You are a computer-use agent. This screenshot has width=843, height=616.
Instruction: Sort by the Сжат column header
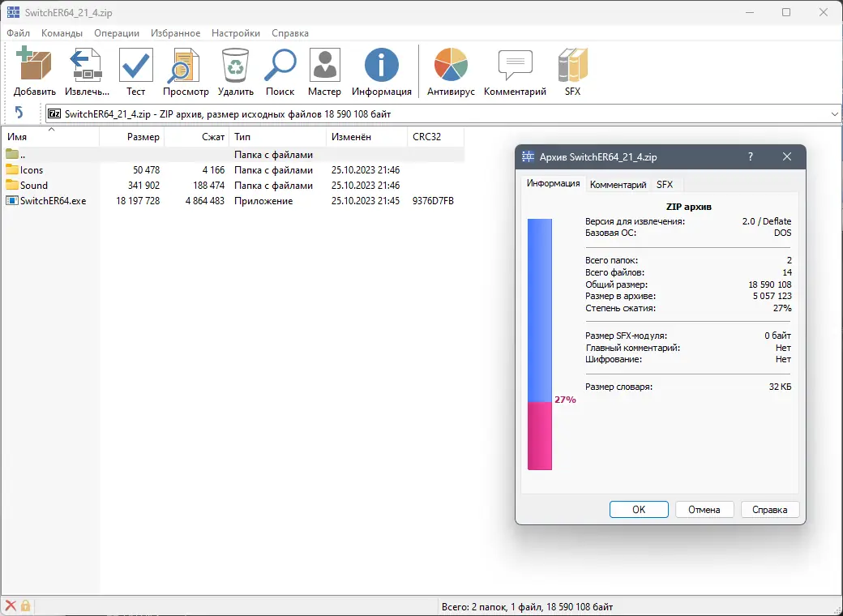pyautogui.click(x=197, y=136)
